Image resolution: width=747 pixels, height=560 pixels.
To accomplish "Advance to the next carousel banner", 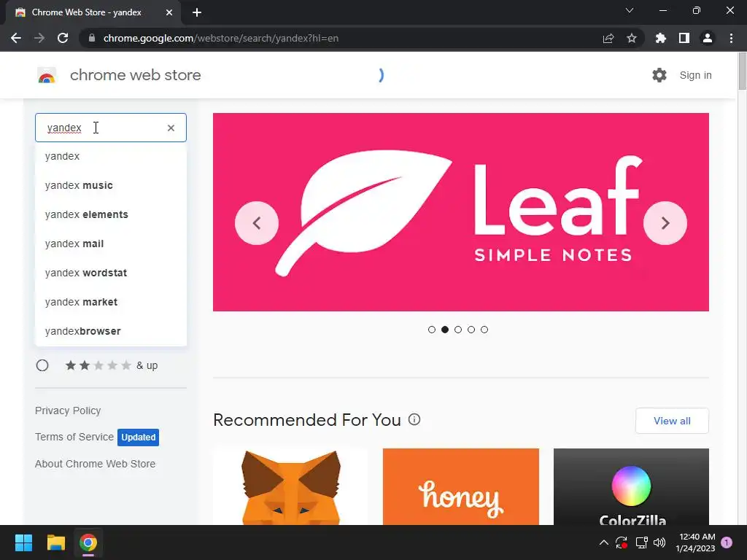I will (x=665, y=223).
